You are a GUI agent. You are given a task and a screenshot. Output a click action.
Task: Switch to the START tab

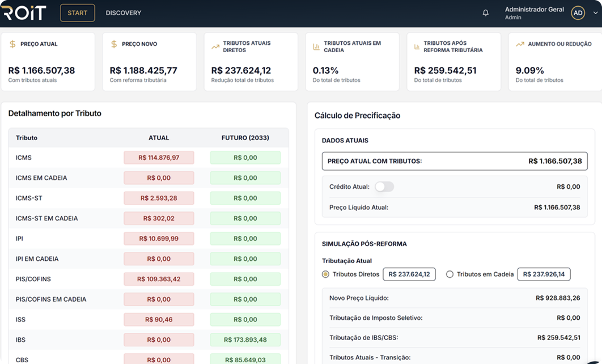(x=78, y=13)
